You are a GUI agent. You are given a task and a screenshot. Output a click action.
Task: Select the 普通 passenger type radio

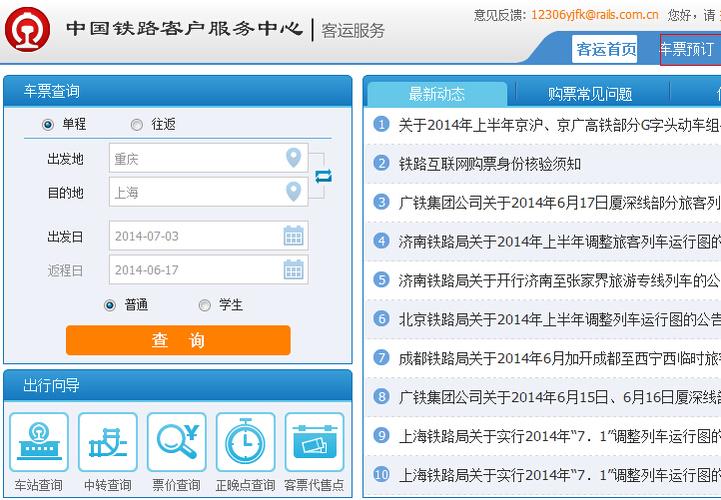(x=109, y=305)
